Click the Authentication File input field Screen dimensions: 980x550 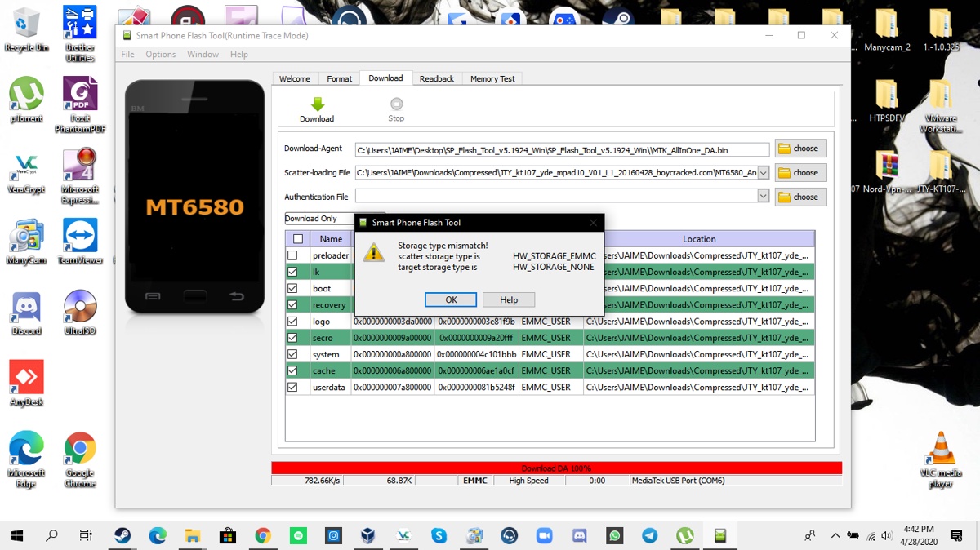(556, 197)
